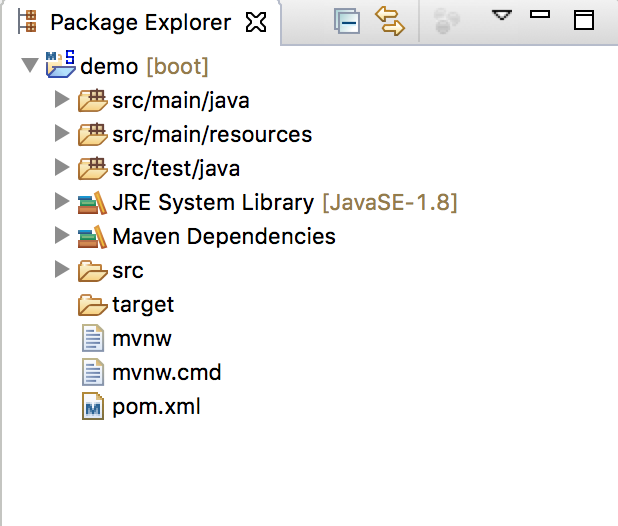Expand the src/main/java folder
Viewport: 618px width, 526px height.
[61, 100]
